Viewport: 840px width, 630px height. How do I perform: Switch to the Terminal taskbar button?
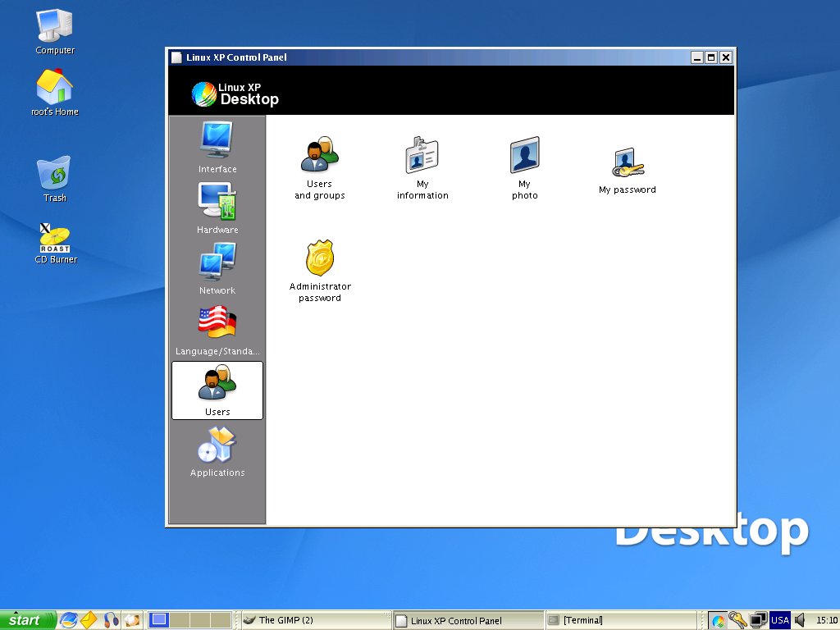pos(621,620)
